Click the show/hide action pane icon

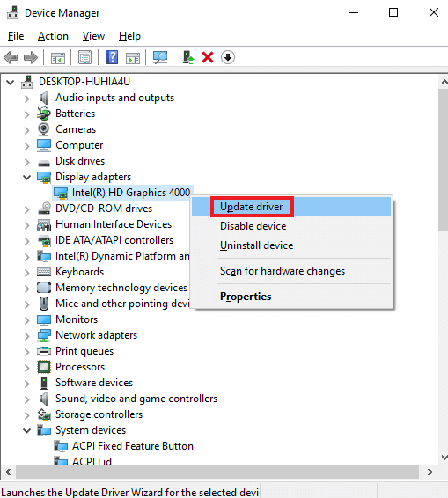click(133, 58)
